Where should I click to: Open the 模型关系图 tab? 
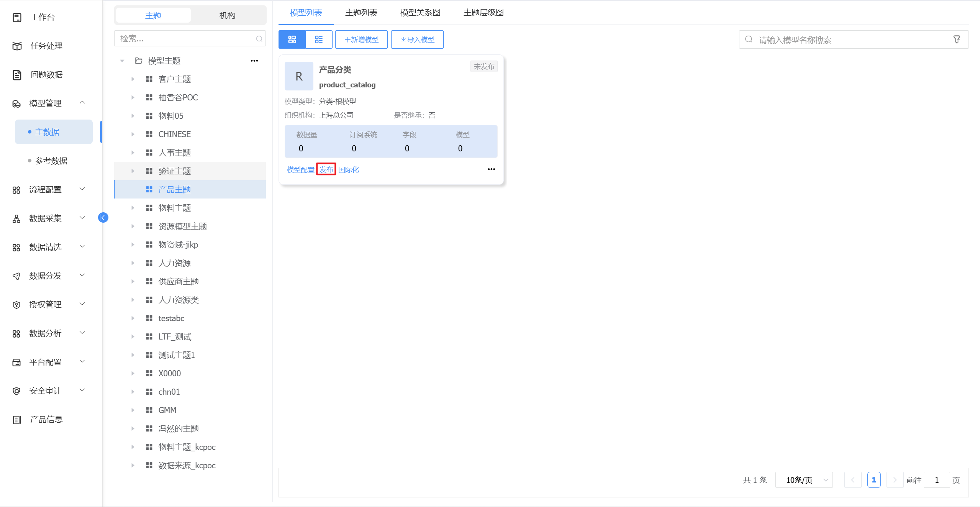[x=420, y=13]
